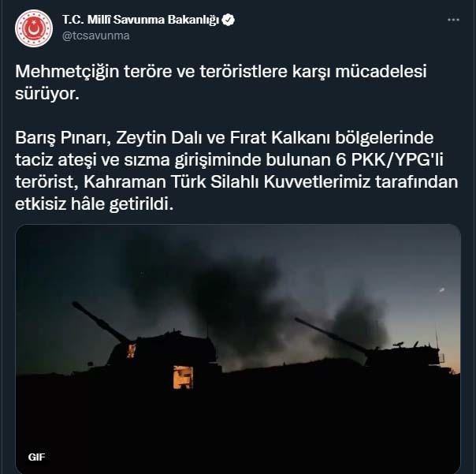Play the artillery GIF media
Viewport: 476px width, 474px height.
pos(238,349)
